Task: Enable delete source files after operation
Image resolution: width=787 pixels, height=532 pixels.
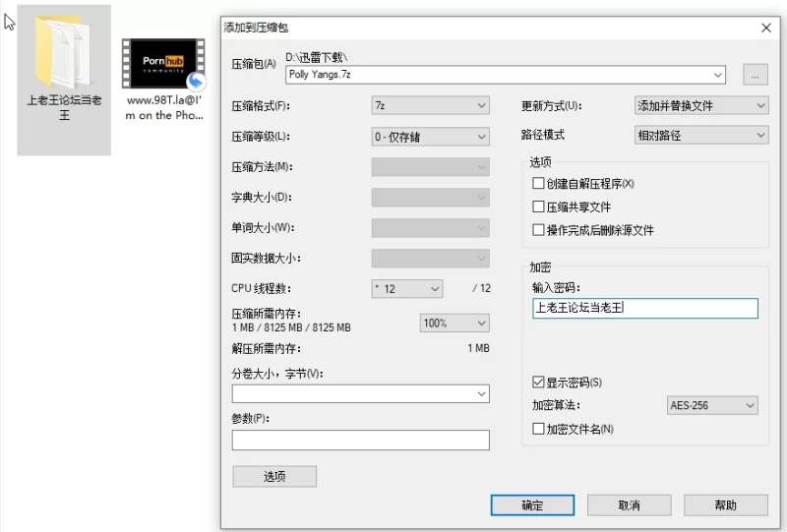Action: 538,230
